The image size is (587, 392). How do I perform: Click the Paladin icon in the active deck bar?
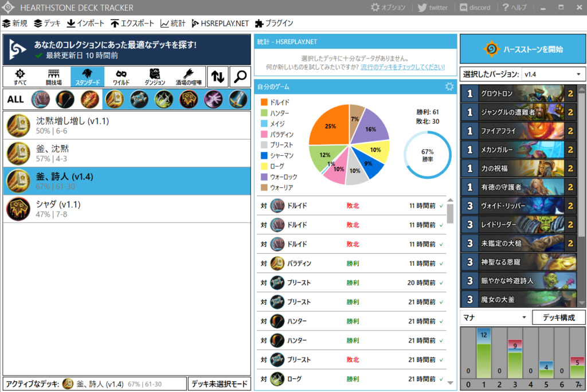click(68, 384)
